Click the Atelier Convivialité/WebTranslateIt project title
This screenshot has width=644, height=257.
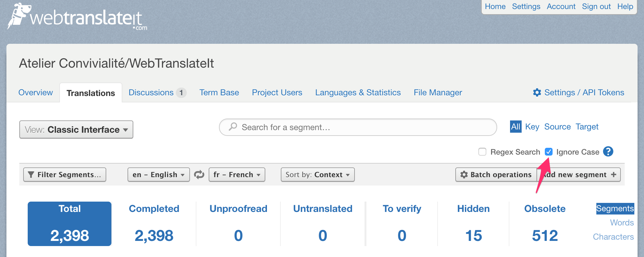pyautogui.click(x=117, y=63)
